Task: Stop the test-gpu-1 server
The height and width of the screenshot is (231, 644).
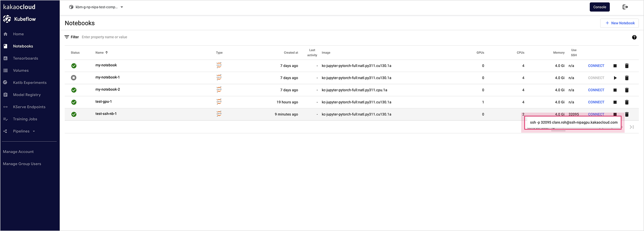Action: [x=615, y=102]
